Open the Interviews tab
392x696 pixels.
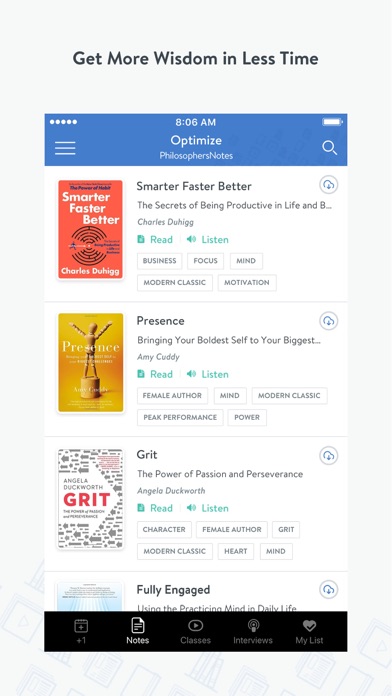(x=253, y=631)
